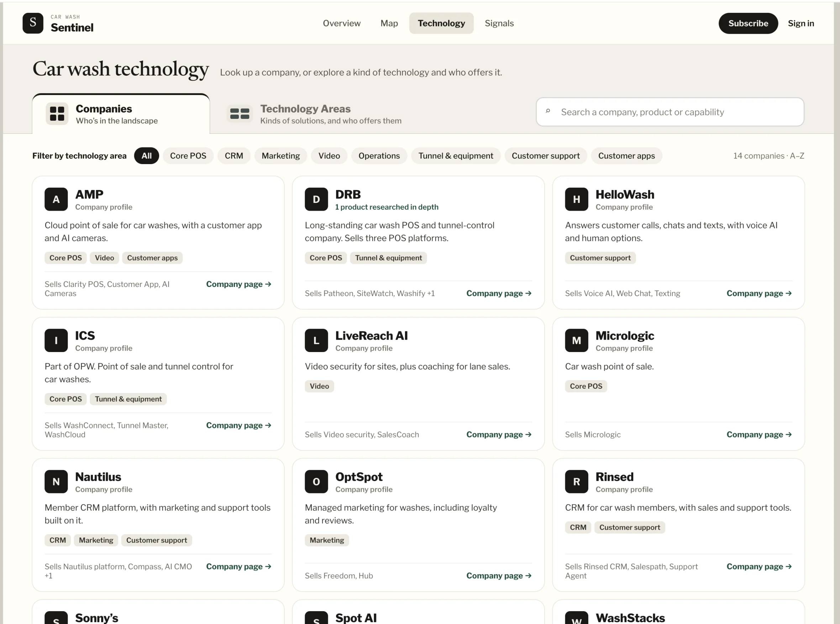This screenshot has width=840, height=624.
Task: Click the company search input field
Action: 670,112
